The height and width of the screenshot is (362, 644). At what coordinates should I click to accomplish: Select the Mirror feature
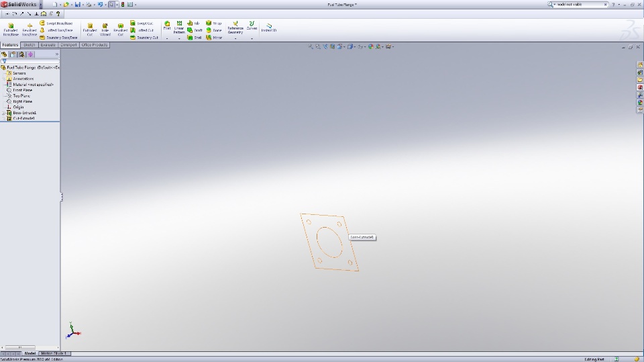pos(214,38)
